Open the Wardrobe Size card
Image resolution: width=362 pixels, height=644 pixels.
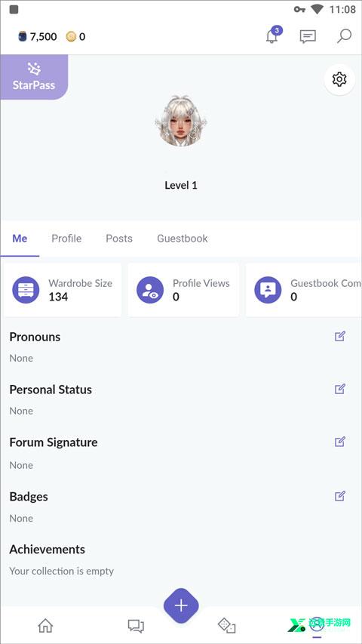63,290
